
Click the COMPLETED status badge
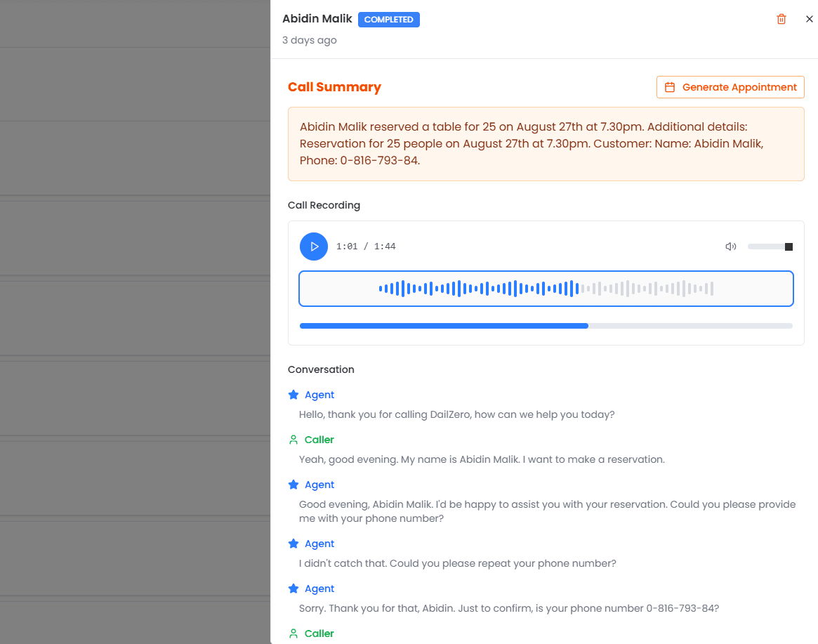[x=388, y=19]
